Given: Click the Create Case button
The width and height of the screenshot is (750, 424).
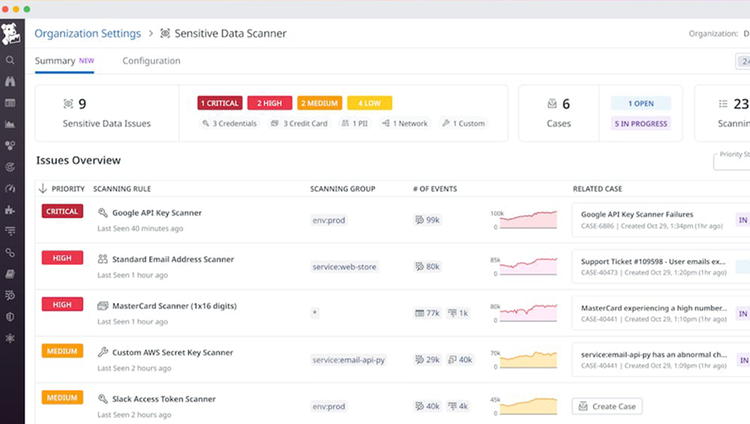Looking at the screenshot, I should tap(607, 406).
